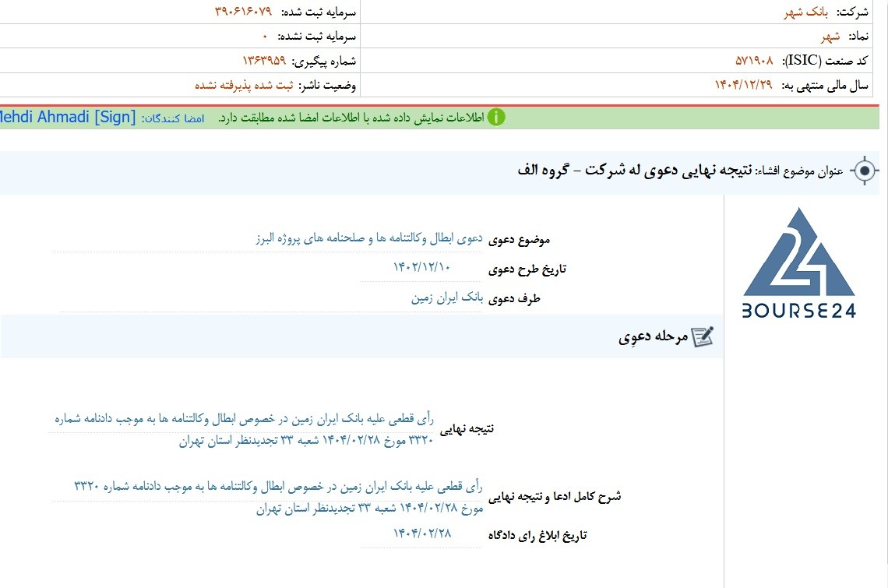This screenshot has height=588, width=888.
Task: Open the Mehdi Ahmadi [Sign] signer link
Action: [68, 118]
